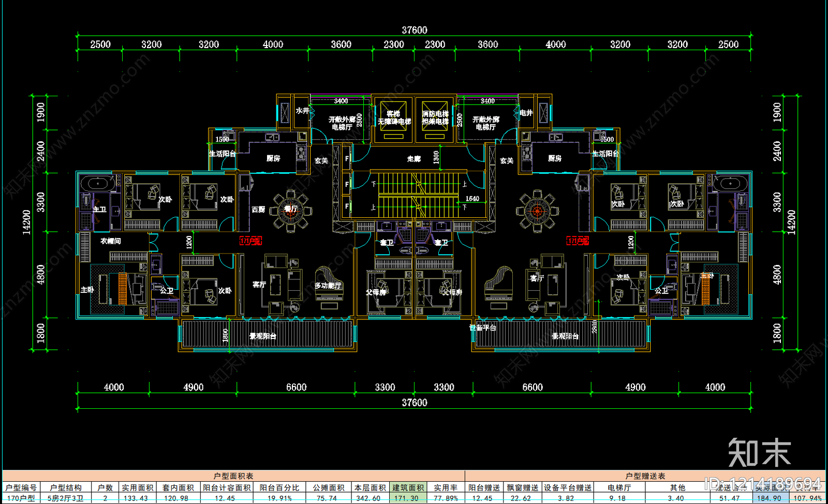Click the top 37600 overall dimension label
The width and height of the screenshot is (828, 504).
[x=415, y=31]
